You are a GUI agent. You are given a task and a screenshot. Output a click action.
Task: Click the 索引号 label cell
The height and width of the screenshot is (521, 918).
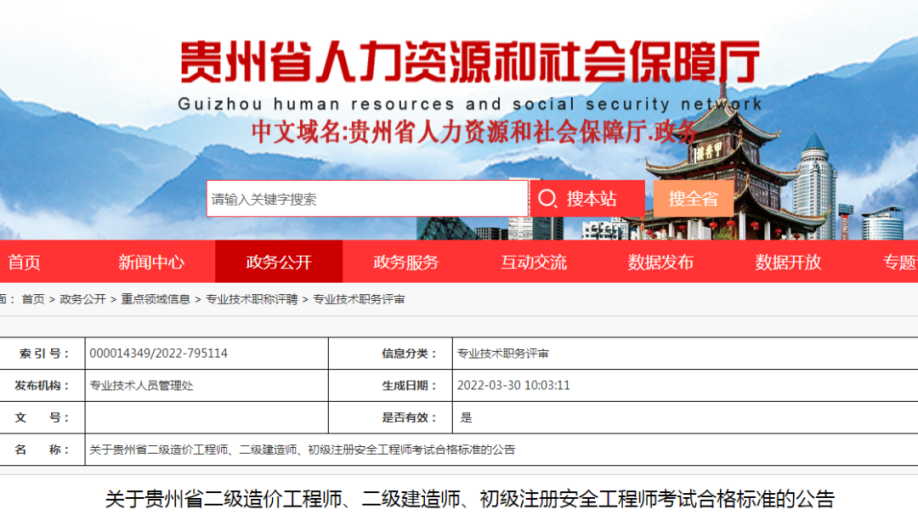42,353
